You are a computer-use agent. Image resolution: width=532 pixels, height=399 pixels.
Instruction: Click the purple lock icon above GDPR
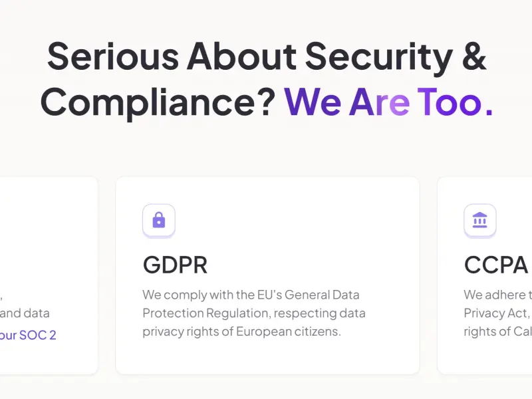[159, 220]
